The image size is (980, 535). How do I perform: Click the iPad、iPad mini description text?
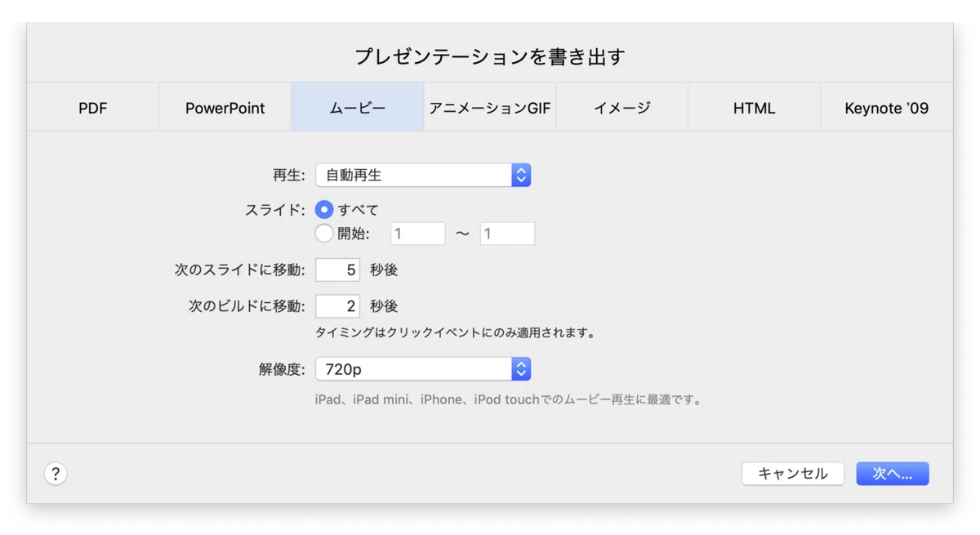tap(509, 400)
